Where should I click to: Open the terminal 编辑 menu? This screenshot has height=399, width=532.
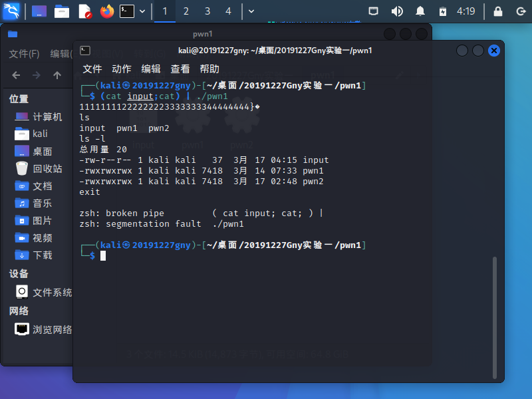pos(151,69)
